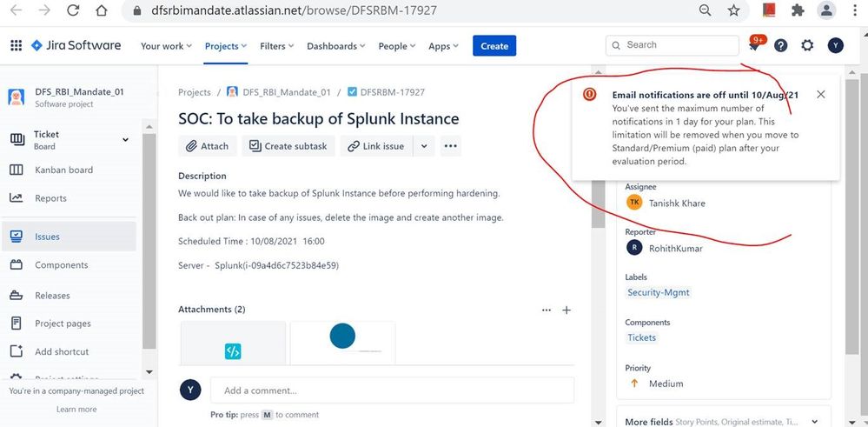Click the red extension icon in browser toolbar
Screen dimensions: 868x427
pos(768,10)
